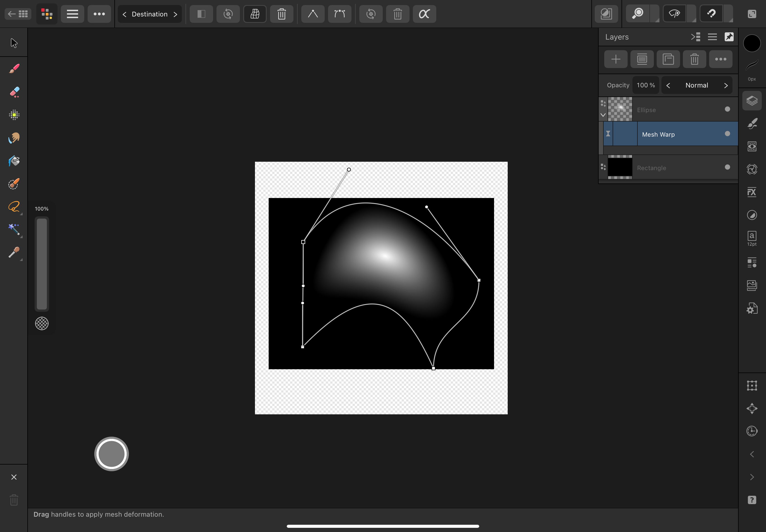Screen dimensions: 766x532
Task: Select the Erase Brush tool
Action: pos(14,92)
